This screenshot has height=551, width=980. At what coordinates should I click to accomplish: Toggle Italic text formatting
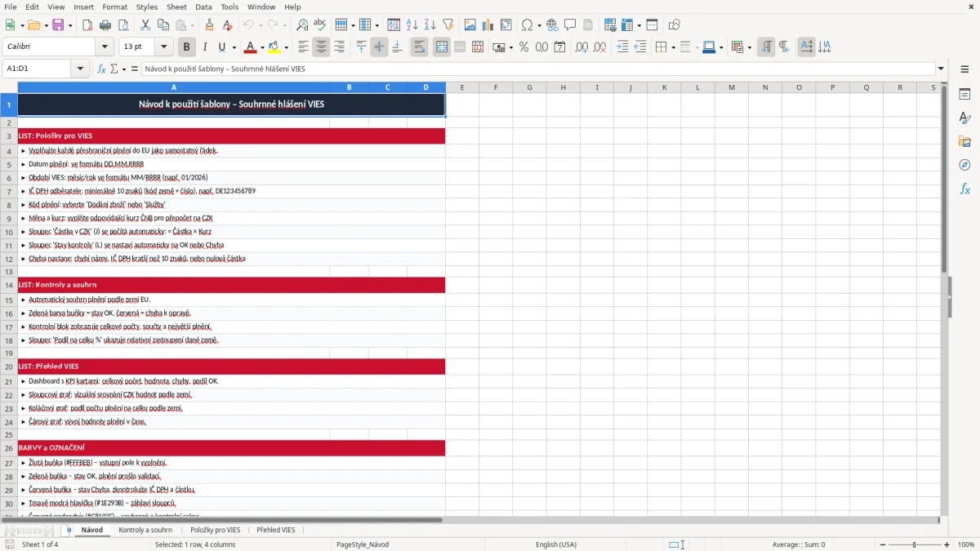pos(204,47)
